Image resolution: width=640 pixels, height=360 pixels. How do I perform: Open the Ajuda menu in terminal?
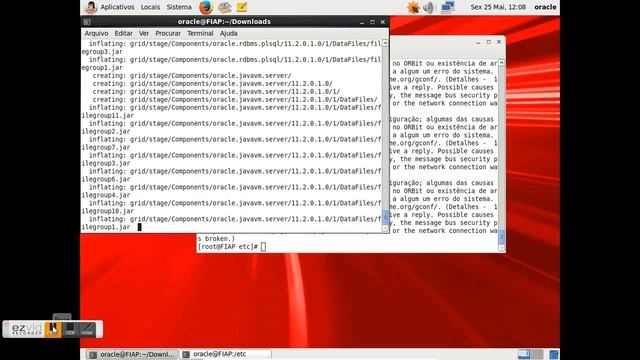point(229,33)
